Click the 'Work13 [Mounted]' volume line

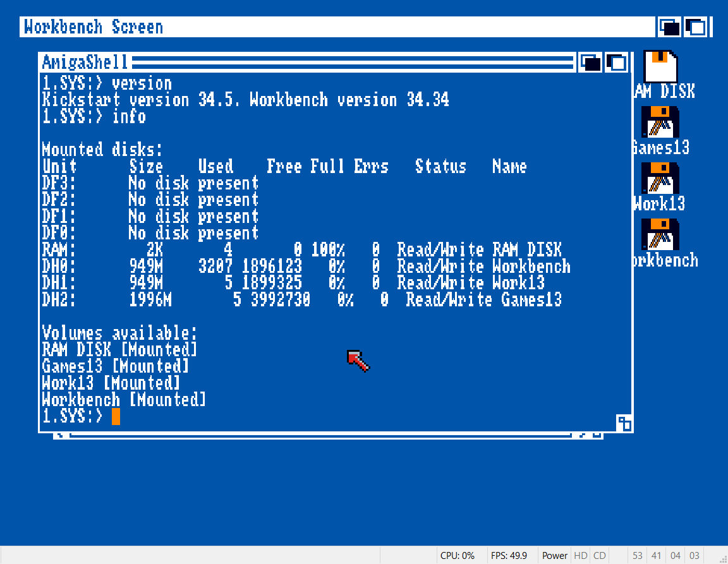point(111,383)
